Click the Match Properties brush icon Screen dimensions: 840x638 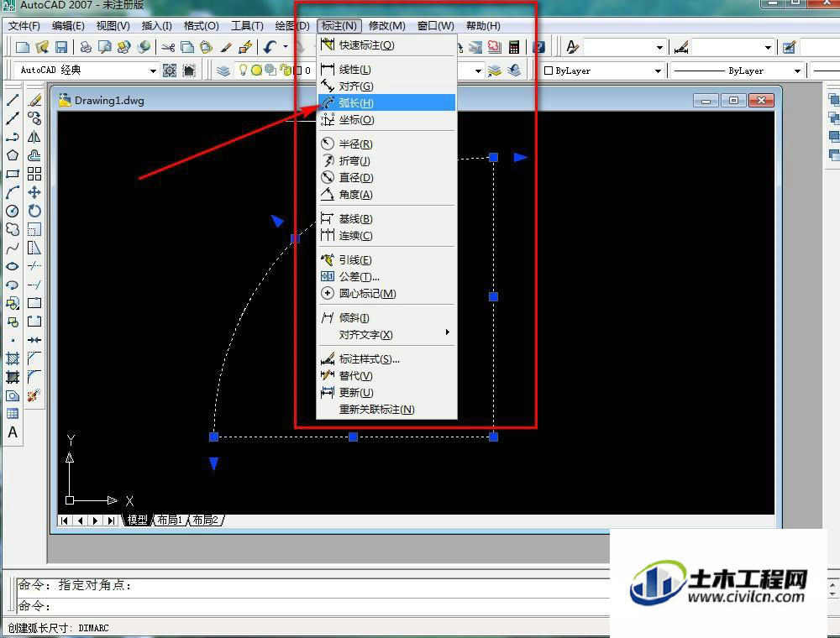click(226, 47)
